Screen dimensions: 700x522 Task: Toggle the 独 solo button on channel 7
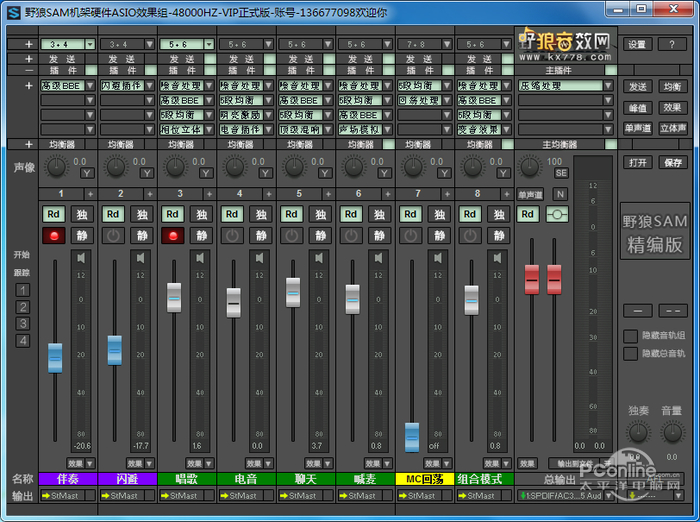439,214
